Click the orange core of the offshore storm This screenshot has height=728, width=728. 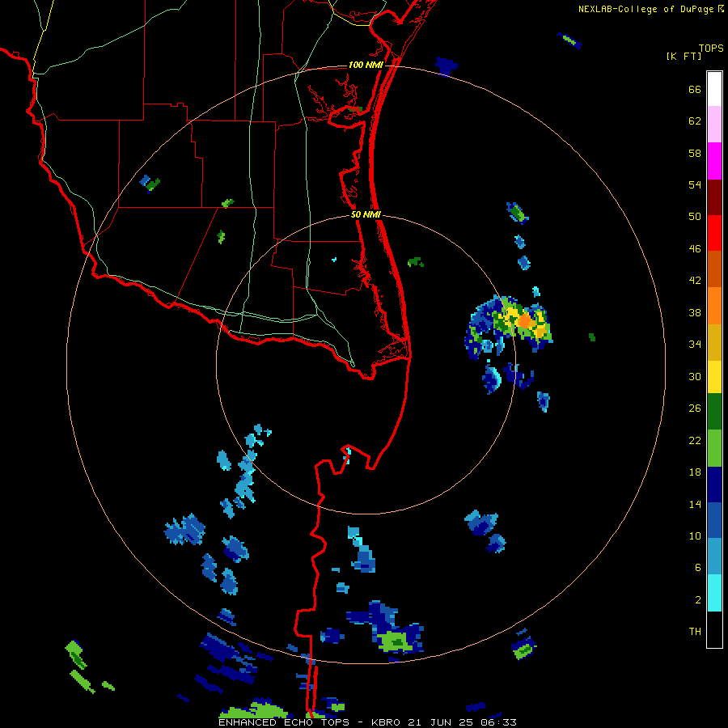[525, 321]
